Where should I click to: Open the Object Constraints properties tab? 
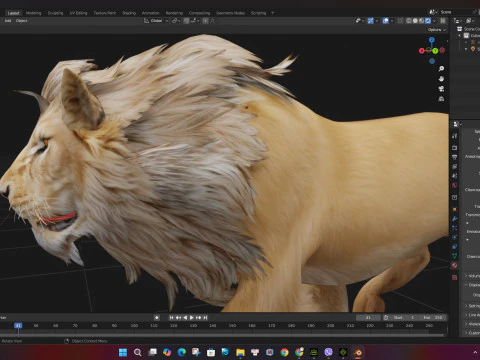(455, 247)
